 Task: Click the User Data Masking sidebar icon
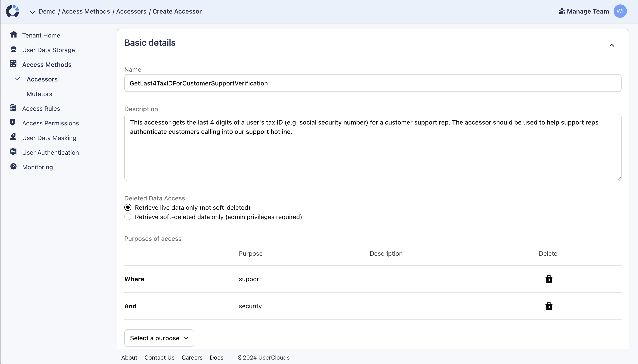coord(14,137)
